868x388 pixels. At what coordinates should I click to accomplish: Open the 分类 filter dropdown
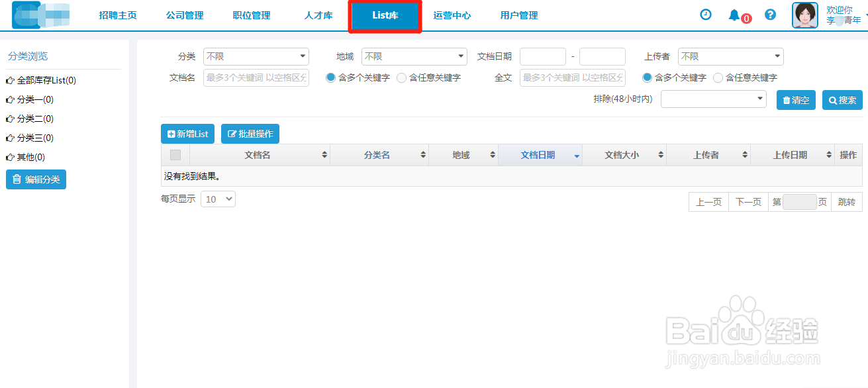pyautogui.click(x=256, y=56)
